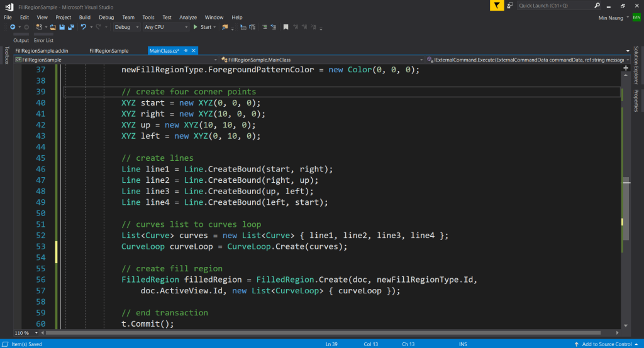This screenshot has width=644, height=348.
Task: Click the single-disk Save icon
Action: [62, 27]
